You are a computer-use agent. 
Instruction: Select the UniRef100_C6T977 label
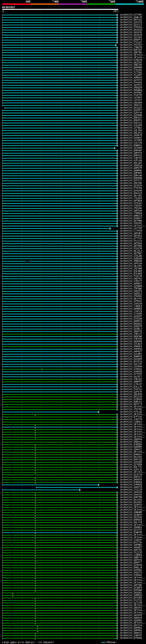(x=131, y=100)
